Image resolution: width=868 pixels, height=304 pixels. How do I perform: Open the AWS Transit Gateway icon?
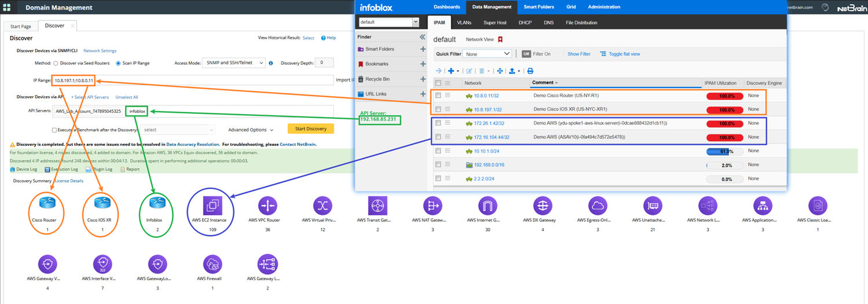click(x=377, y=206)
